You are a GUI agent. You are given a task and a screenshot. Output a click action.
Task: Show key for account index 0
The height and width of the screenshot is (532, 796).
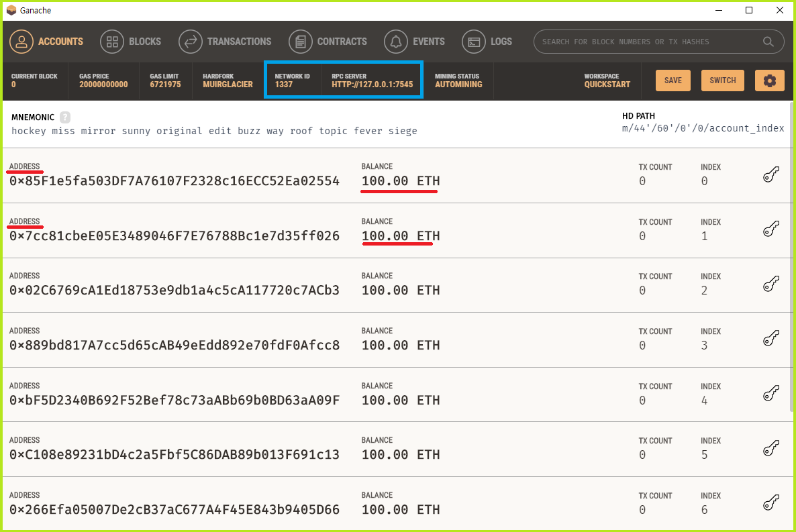pyautogui.click(x=771, y=174)
